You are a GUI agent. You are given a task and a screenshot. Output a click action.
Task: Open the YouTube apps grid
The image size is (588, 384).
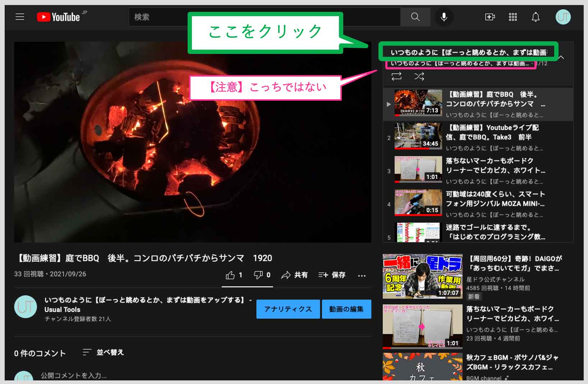[x=513, y=17]
